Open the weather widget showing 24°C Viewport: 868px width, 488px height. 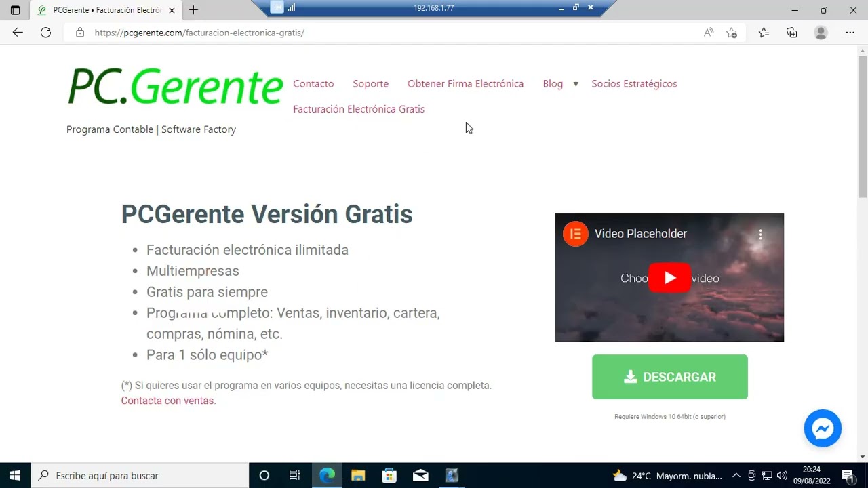click(667, 475)
